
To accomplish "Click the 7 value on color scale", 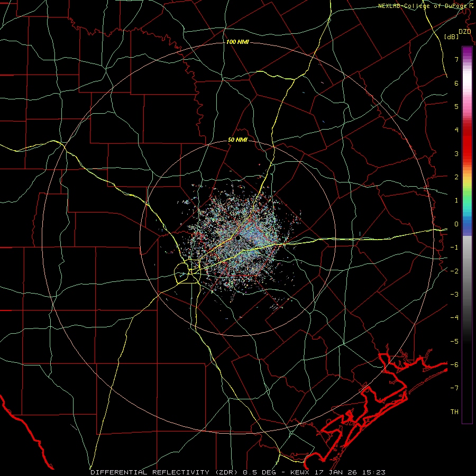I will tap(456, 59).
